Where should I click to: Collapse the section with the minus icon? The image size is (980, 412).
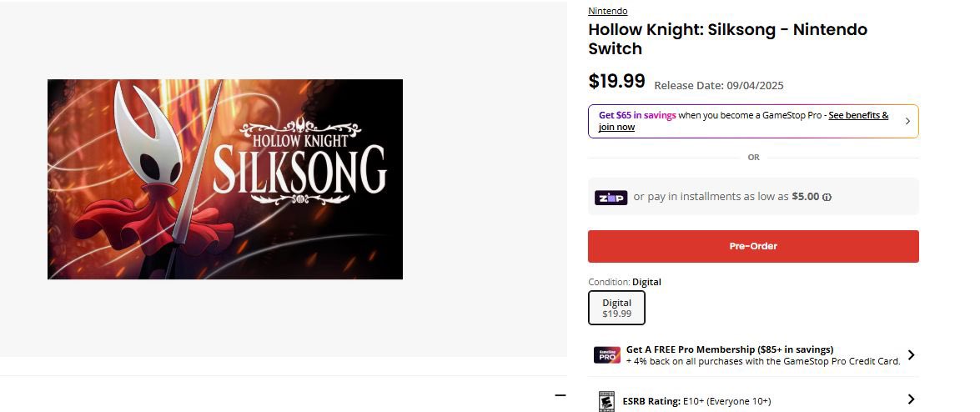point(560,395)
